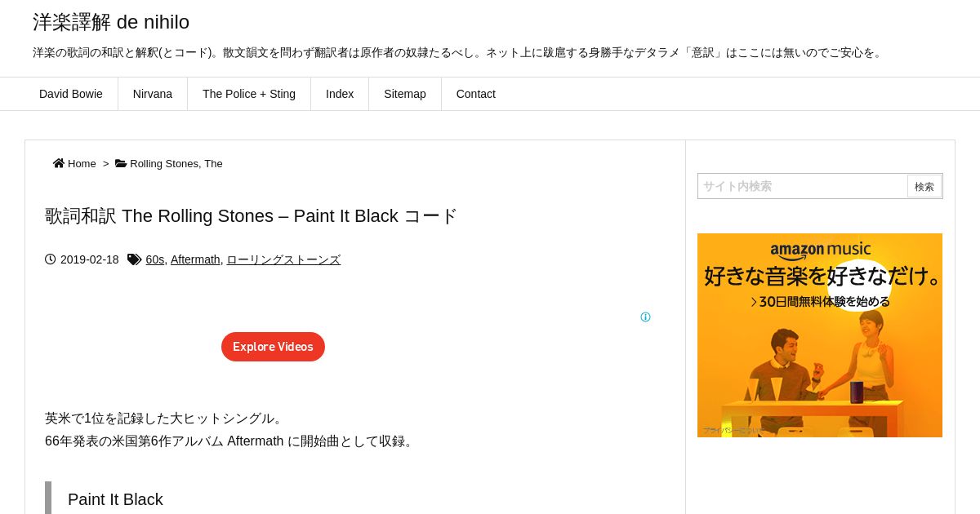The image size is (980, 514).
Task: Click the folder icon beside Rolling Stones, The
Action: coord(121,163)
